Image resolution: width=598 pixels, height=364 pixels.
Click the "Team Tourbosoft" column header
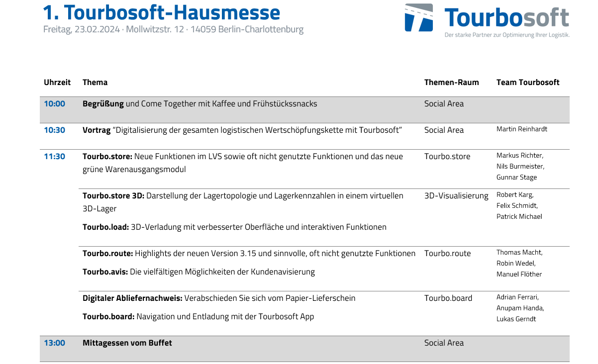[527, 83]
